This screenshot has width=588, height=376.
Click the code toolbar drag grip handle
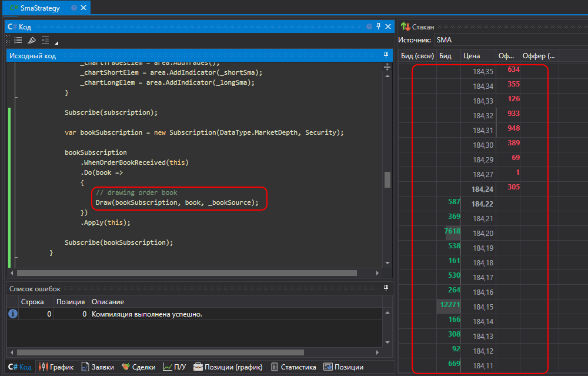pyautogui.click(x=8, y=40)
